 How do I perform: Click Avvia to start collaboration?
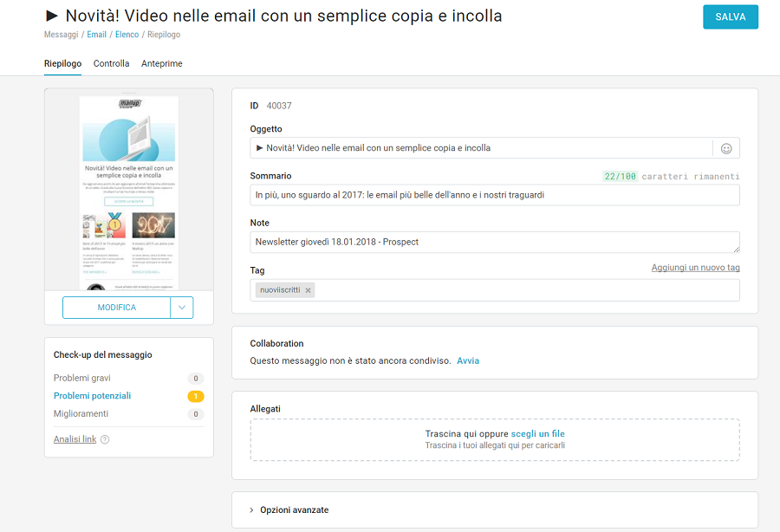pyautogui.click(x=468, y=360)
